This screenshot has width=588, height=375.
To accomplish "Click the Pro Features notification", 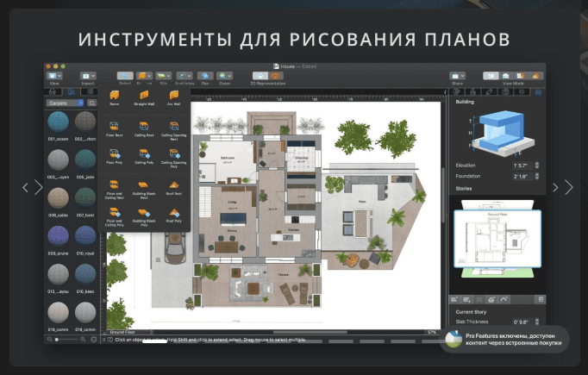I will 504,339.
